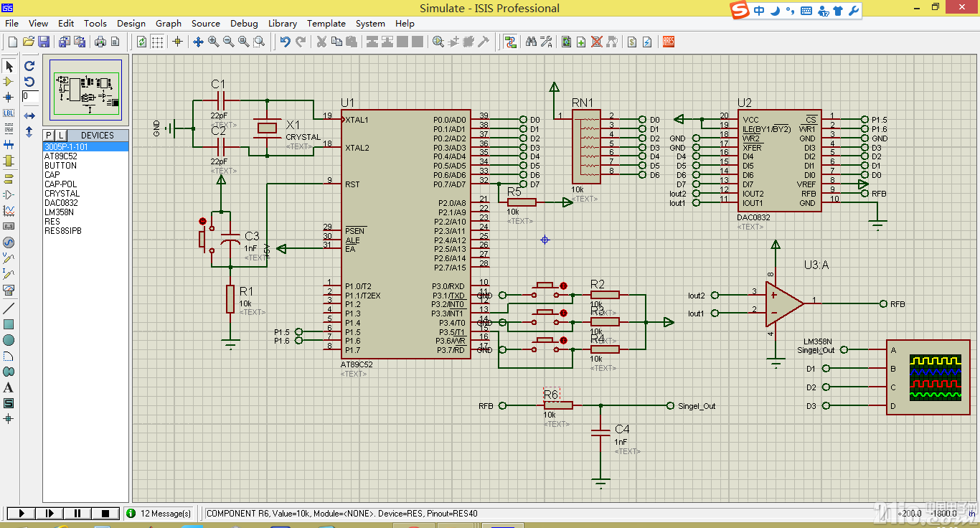
Task: Save the current design
Action: point(44,42)
